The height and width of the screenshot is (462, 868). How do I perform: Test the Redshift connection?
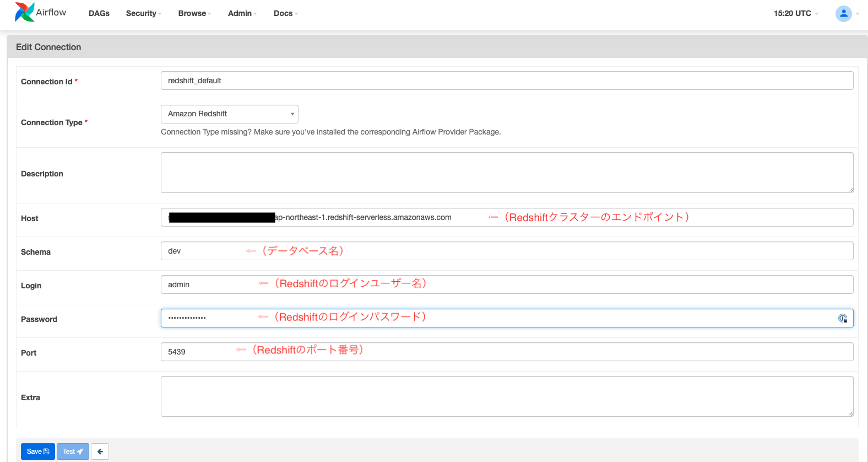(73, 452)
